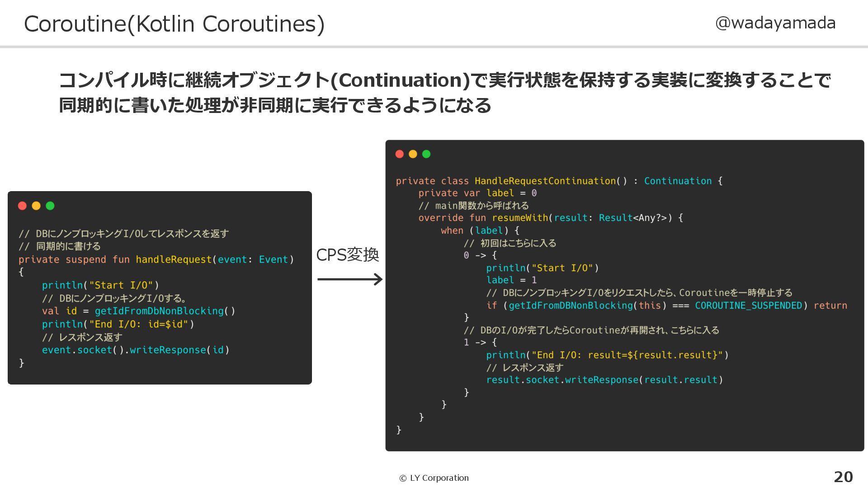Click yellow dot in right code window
The image size is (868, 488).
(x=413, y=154)
